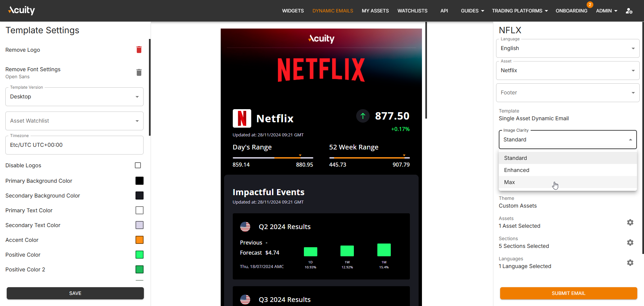The height and width of the screenshot is (306, 644).
Task: Navigate to Watchlists
Action: [x=412, y=11]
